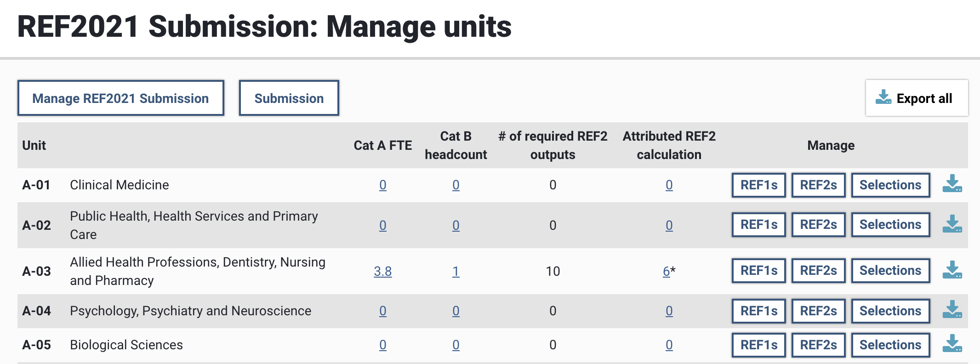The image size is (980, 364).
Task: Open REF1s for Clinical Medicine
Action: click(758, 185)
